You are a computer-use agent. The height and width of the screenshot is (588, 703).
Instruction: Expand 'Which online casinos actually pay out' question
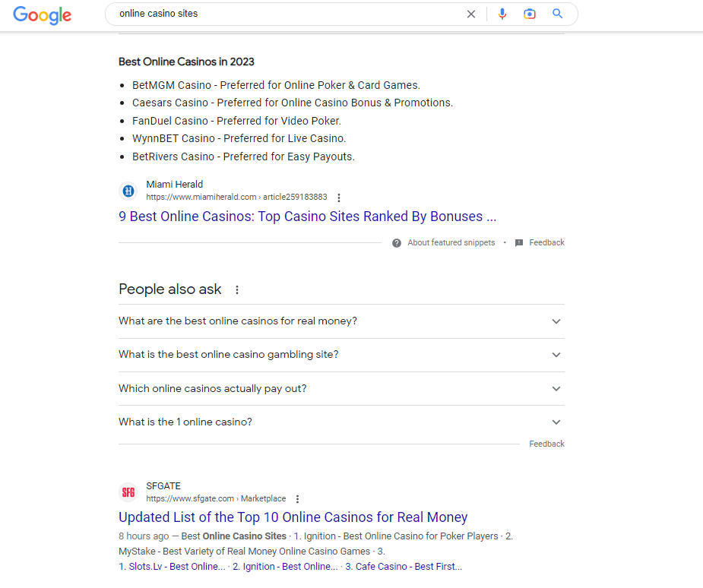coord(341,388)
